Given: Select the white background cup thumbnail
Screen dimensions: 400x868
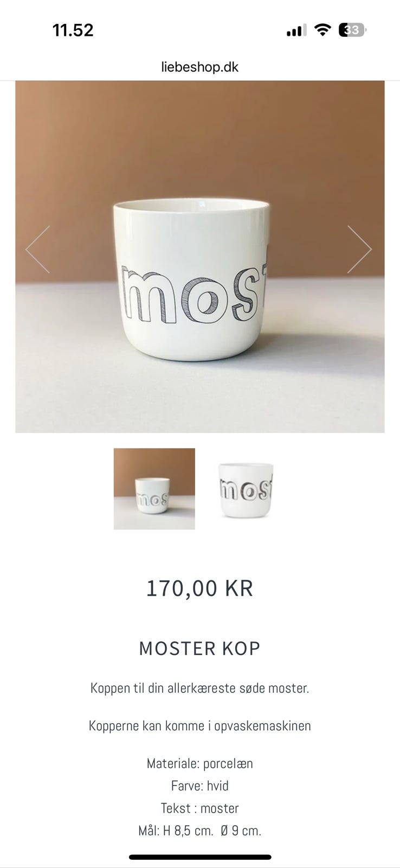Looking at the screenshot, I should coord(246,489).
